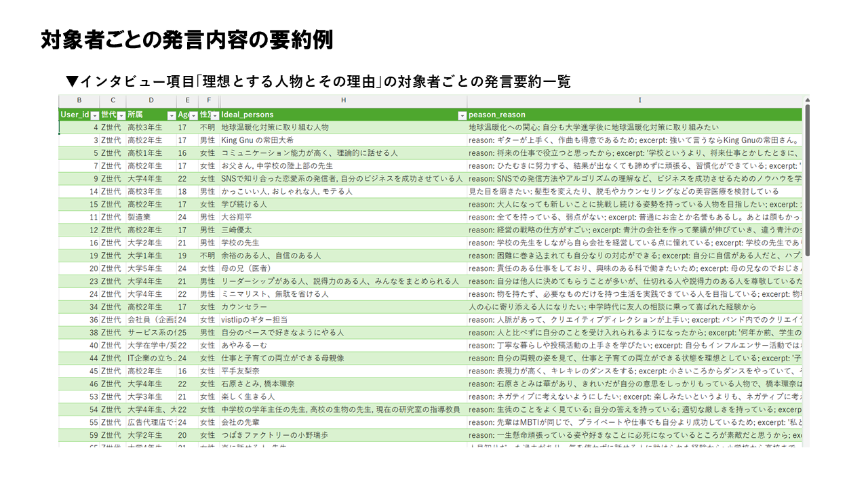Open the Ideal_persons column filter dropdown

[x=462, y=115]
